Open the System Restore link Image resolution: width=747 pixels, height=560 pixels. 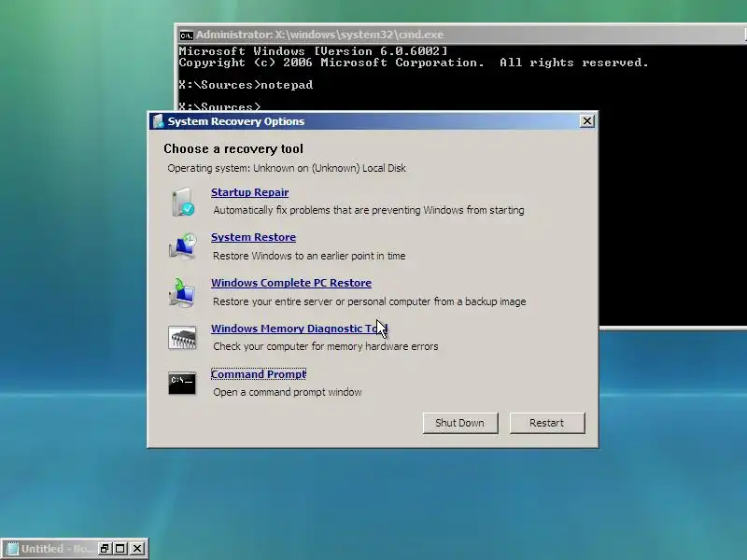click(253, 237)
